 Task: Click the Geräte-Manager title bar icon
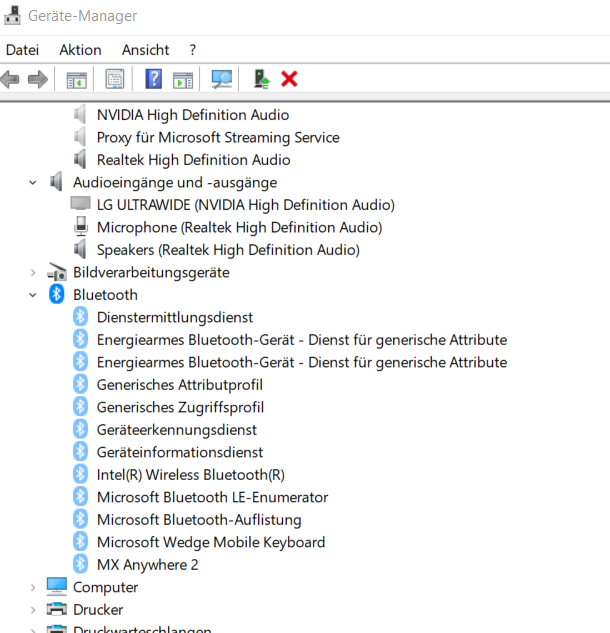pyautogui.click(x=12, y=15)
